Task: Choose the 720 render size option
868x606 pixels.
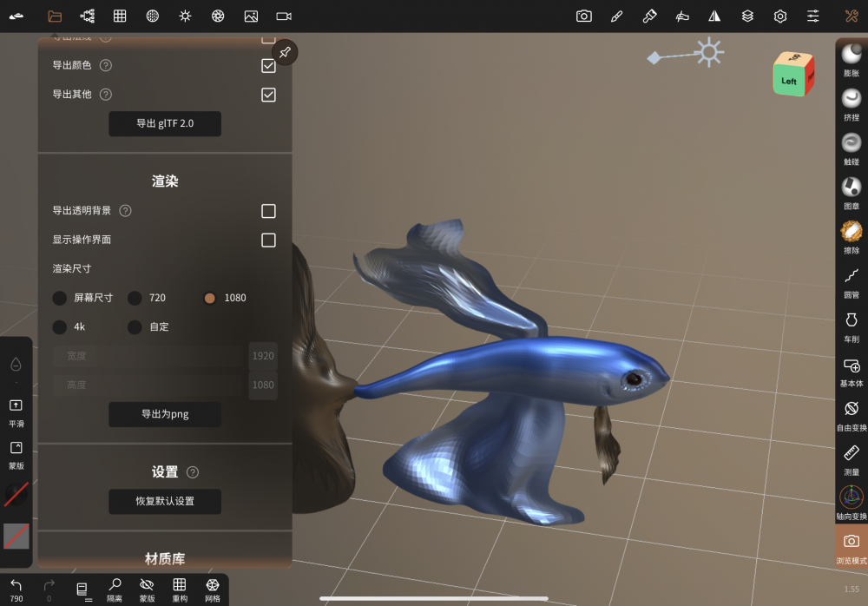Action: [x=135, y=298]
